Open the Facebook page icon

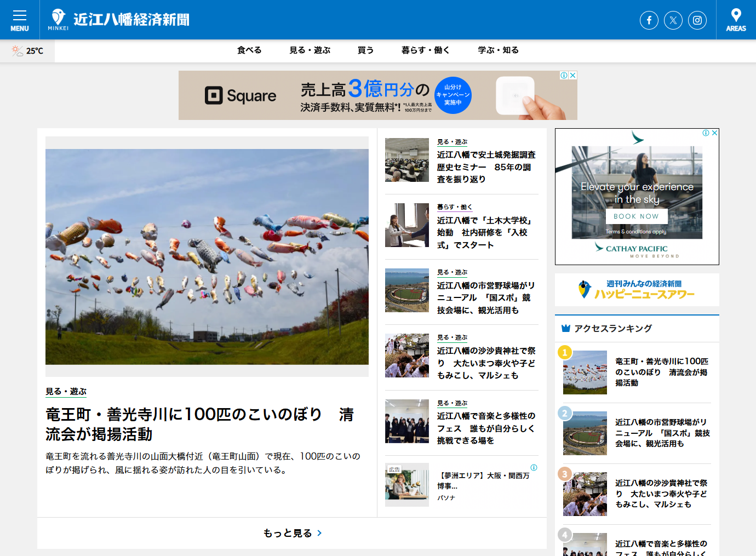tap(649, 20)
